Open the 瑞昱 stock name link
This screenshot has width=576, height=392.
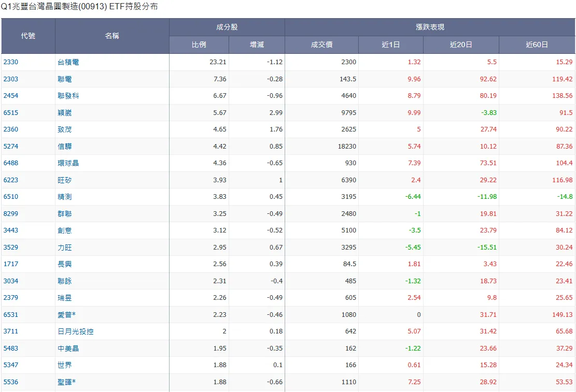[x=65, y=298]
